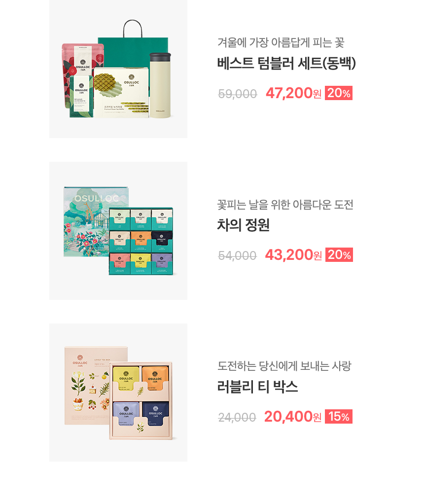Viewport: 424px width, 504px height.
Task: Click the 15% discount badge
Action: (339, 416)
